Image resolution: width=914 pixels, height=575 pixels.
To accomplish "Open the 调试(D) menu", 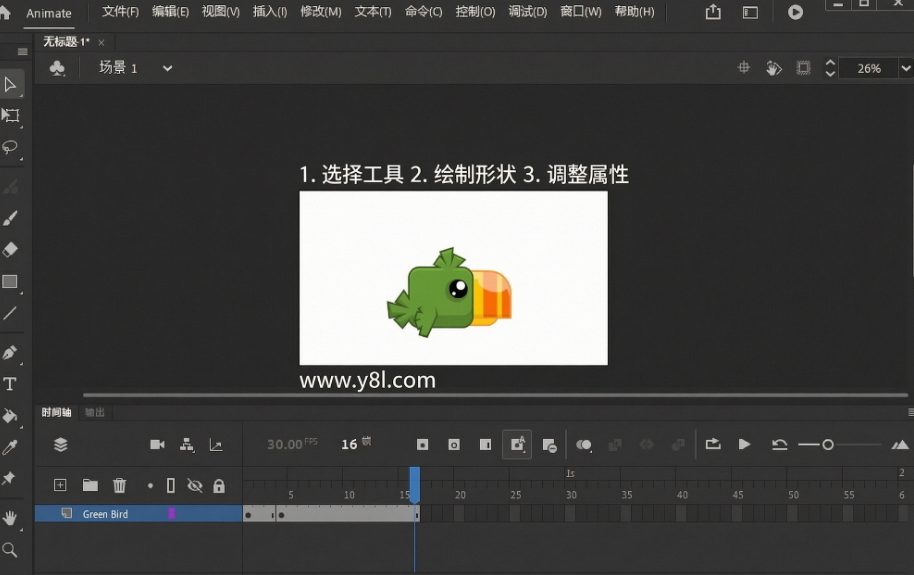I will coord(528,12).
